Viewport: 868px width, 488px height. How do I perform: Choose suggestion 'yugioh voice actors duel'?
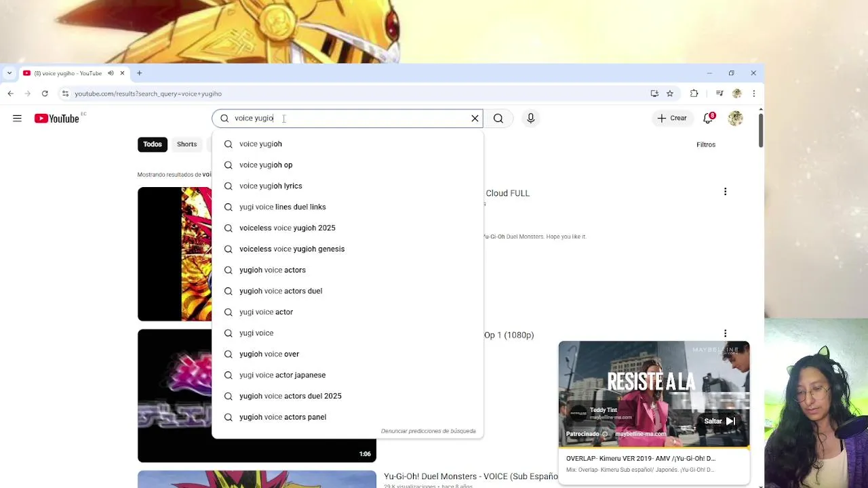[347, 291]
